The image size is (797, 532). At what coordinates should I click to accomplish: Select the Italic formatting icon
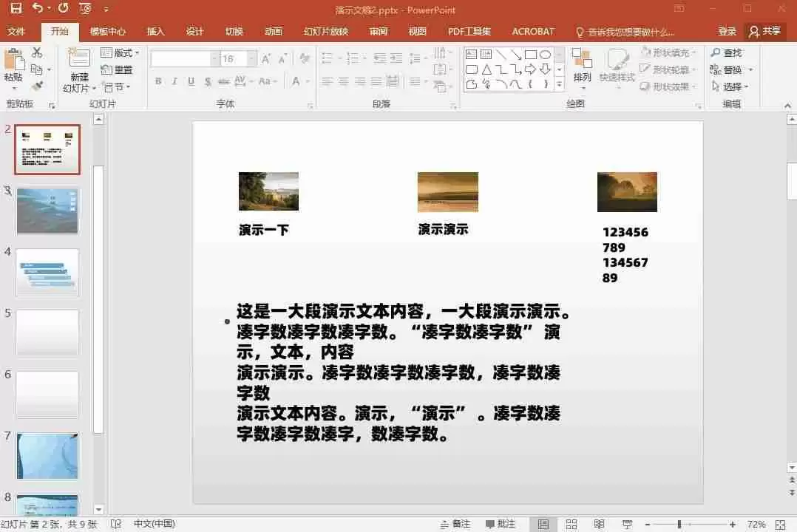(x=174, y=81)
